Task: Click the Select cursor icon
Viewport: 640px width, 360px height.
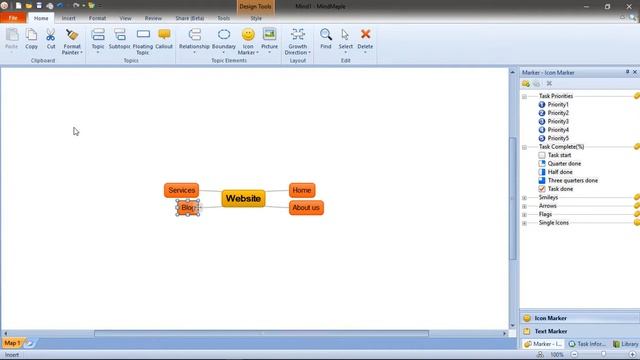Action: [x=345, y=35]
